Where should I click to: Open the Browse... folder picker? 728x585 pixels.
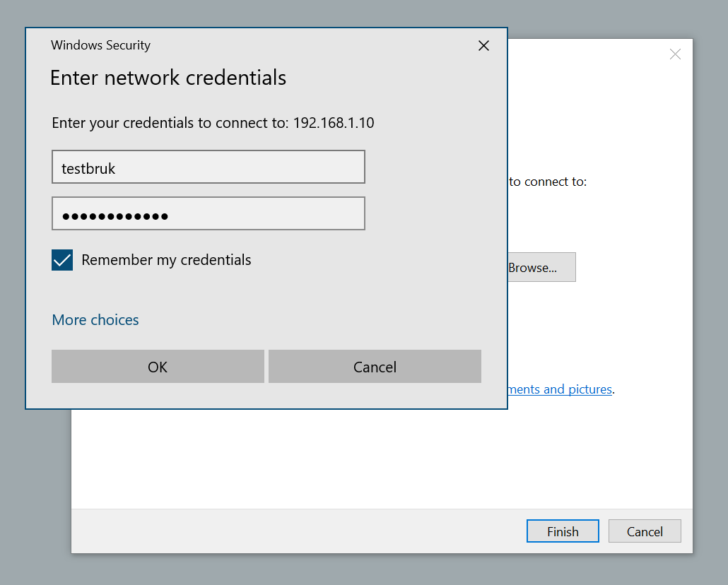tap(541, 268)
